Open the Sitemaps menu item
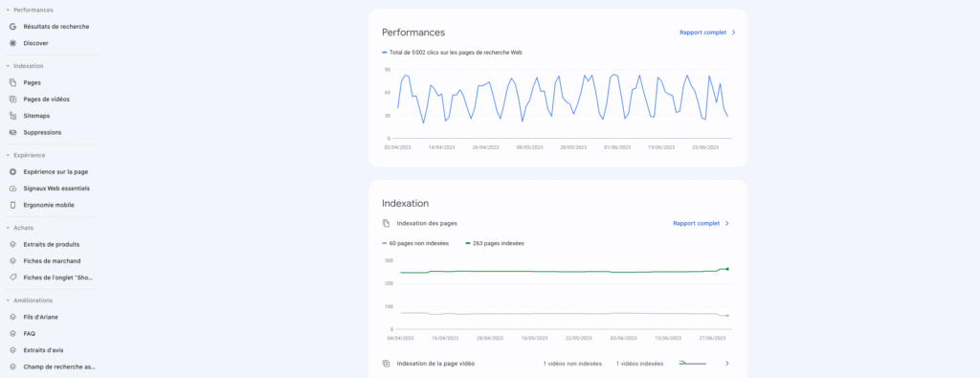980x378 pixels. 37,116
